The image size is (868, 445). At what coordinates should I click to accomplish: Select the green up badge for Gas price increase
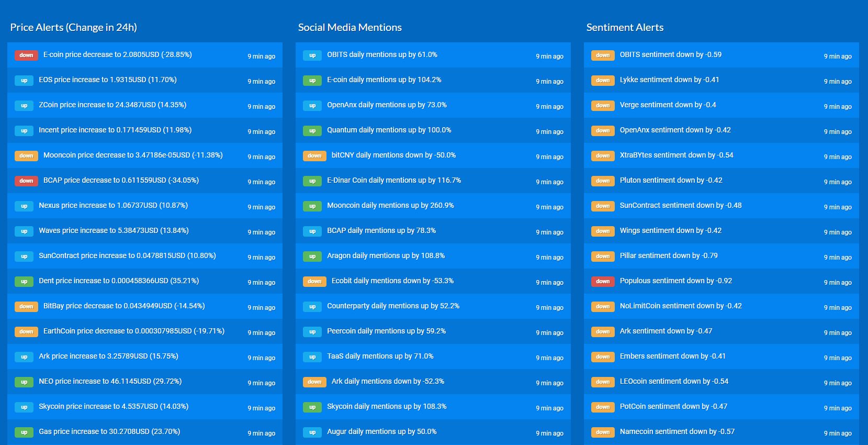click(x=24, y=432)
